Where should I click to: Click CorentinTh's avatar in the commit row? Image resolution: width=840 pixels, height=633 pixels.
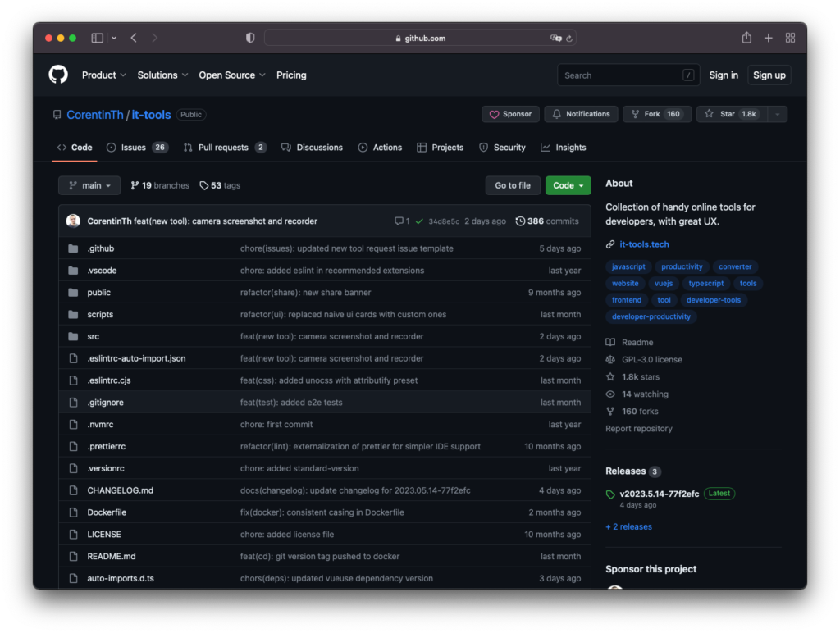coord(73,221)
